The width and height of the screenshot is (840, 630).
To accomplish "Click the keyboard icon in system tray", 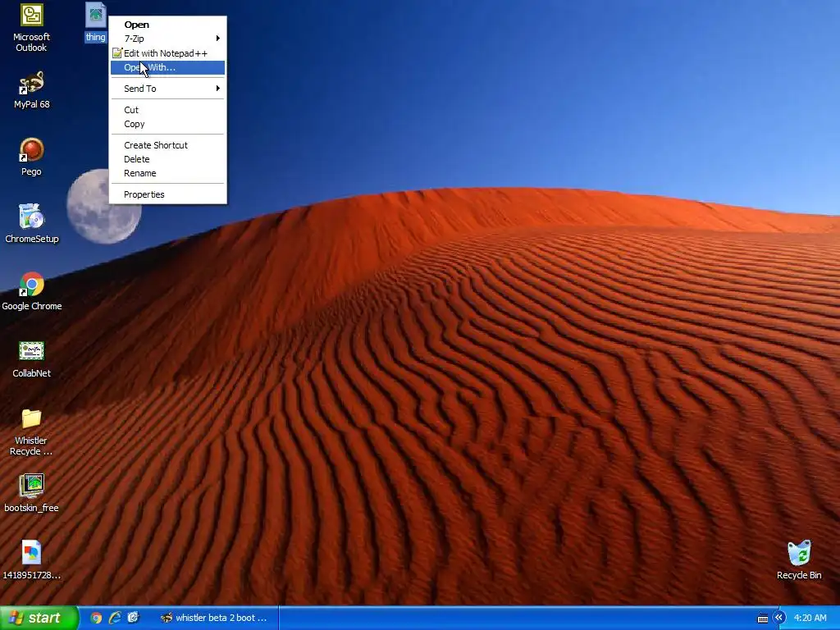I will click(762, 619).
